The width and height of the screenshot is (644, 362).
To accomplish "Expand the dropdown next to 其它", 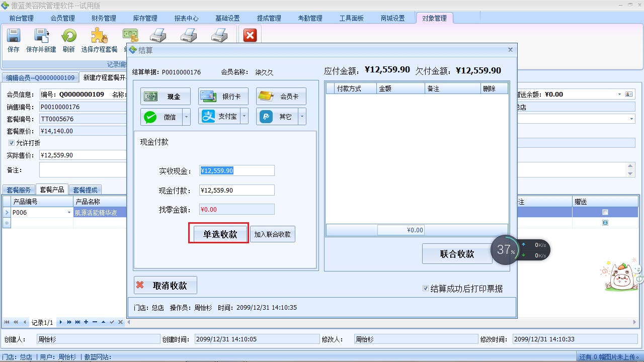I will (x=300, y=116).
